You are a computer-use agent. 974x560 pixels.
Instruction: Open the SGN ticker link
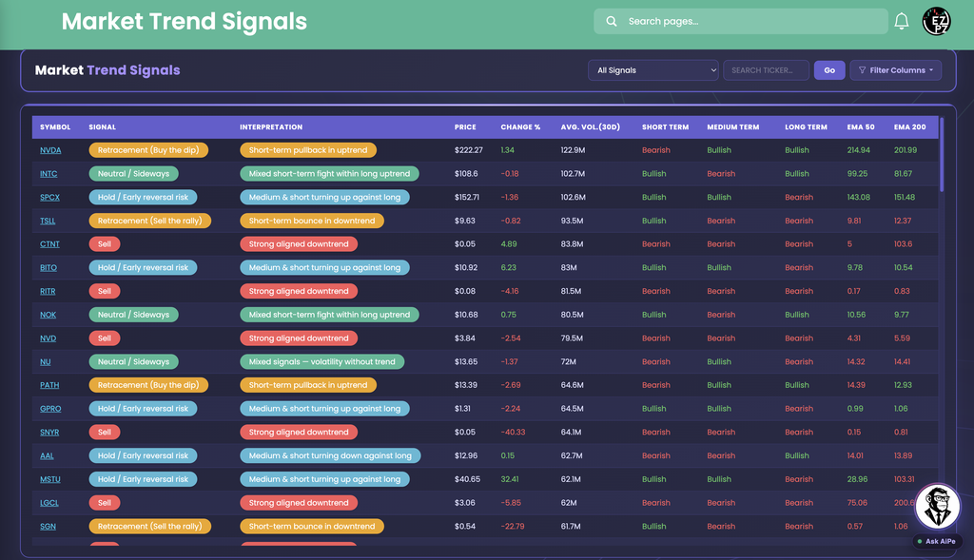click(48, 527)
